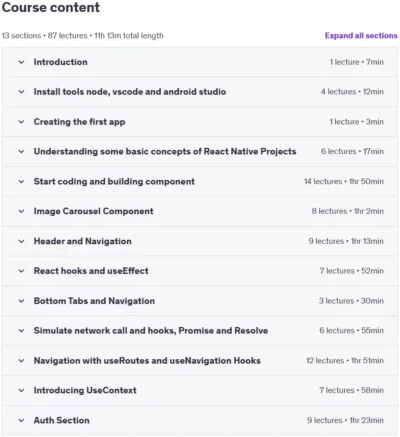Screen dimensions: 400x437
Task: Expand Image Carousel Component chevron arrow
Action: 21,211
